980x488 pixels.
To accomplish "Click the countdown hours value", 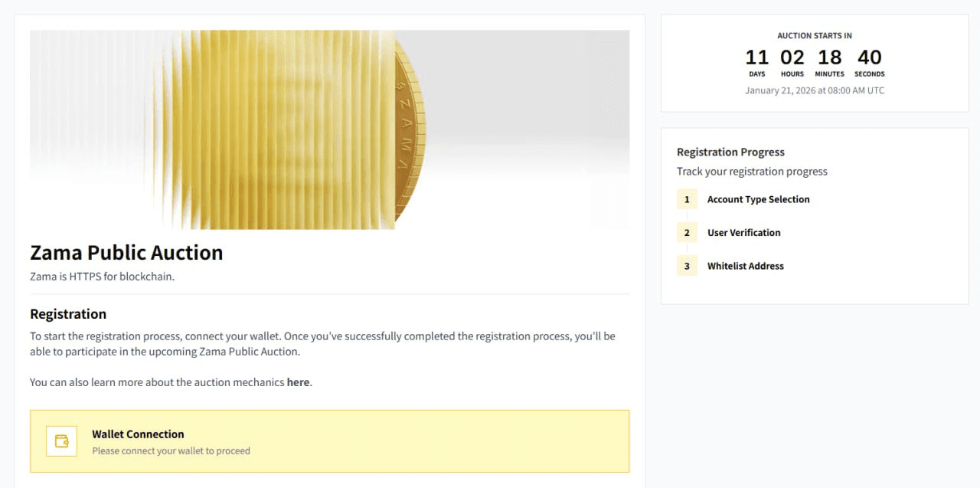I will [792, 57].
